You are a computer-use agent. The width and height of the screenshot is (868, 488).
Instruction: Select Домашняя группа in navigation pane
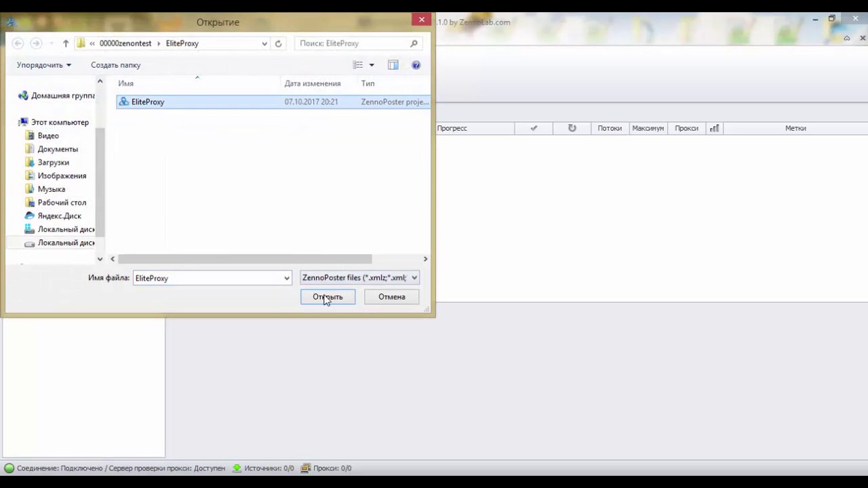tap(58, 96)
